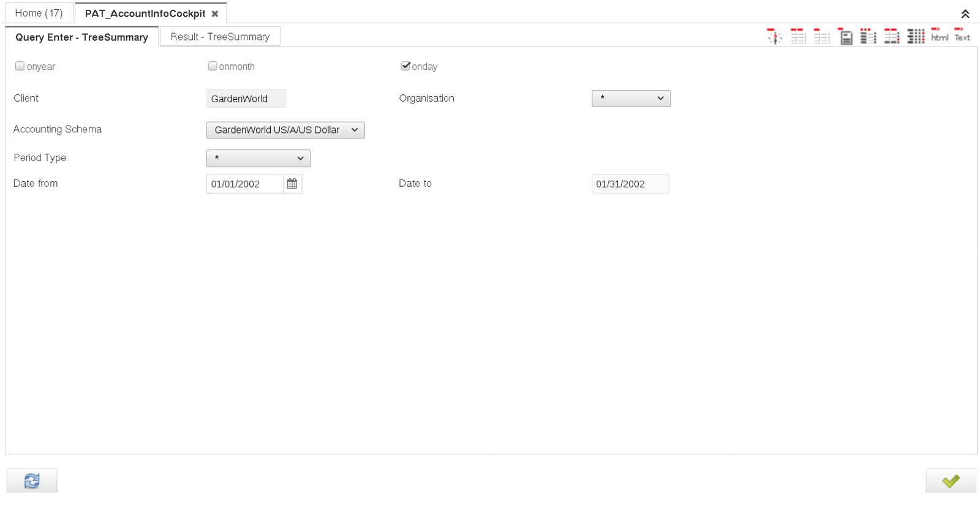Open the calendar picker for Date from

pos(292,184)
